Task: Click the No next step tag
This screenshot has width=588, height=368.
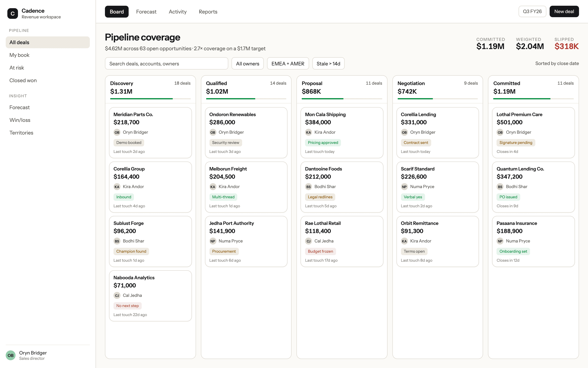Action: (128, 306)
